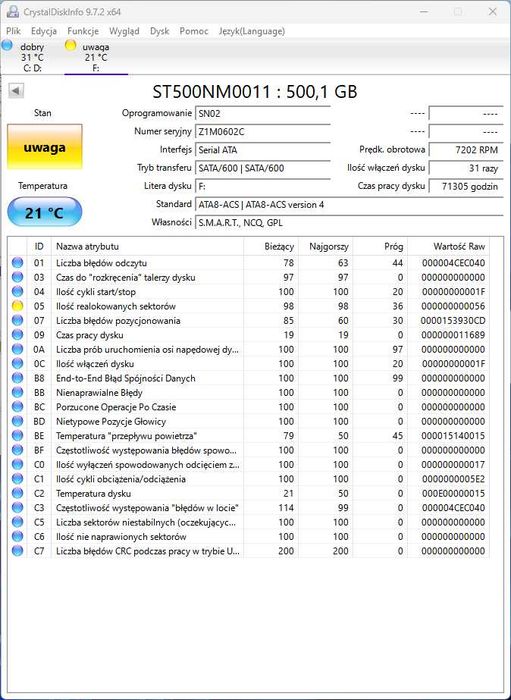This screenshot has height=700, width=511.
Task: Select the 'uwaga' F: disk tab
Action: point(96,57)
